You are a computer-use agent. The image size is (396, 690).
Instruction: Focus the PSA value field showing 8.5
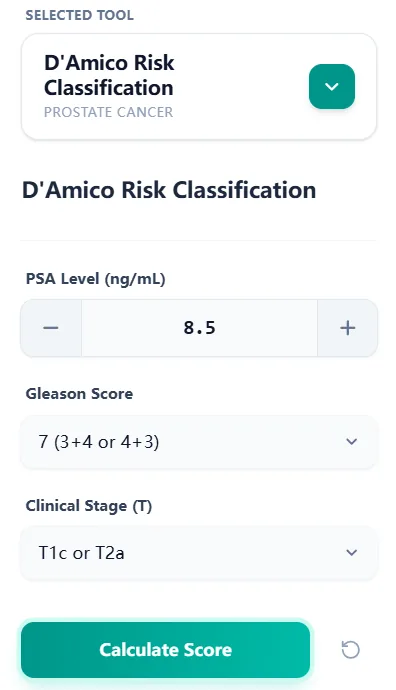pyautogui.click(x=199, y=328)
